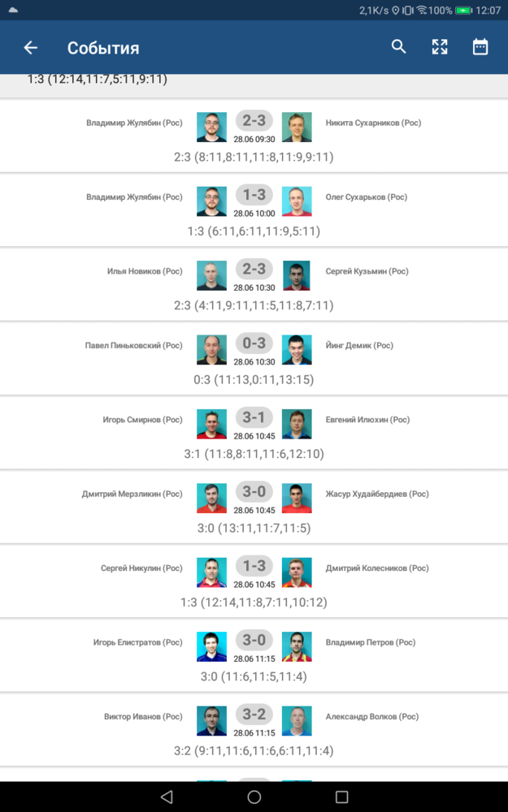Viewport: 508px width, 812px height.
Task: Select Илья Новиков player photo
Action: tap(211, 275)
